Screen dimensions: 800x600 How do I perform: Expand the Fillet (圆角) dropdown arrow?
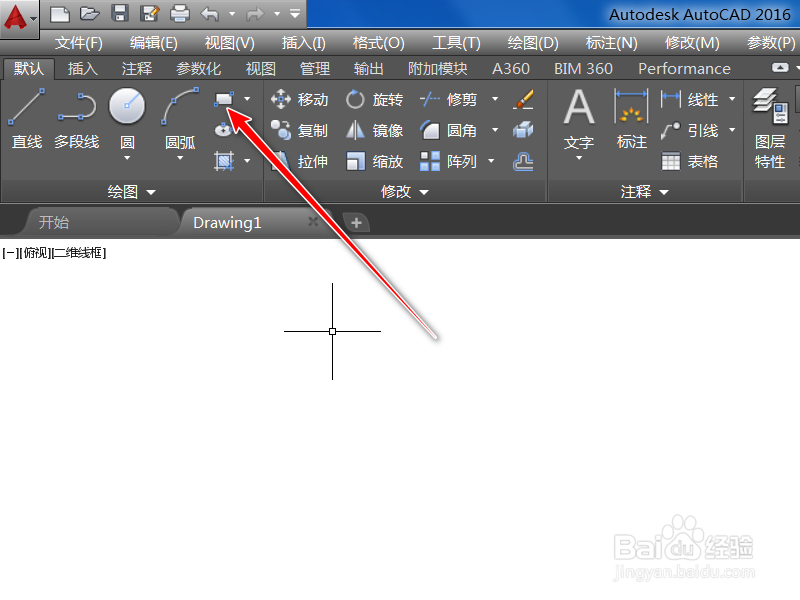tap(495, 130)
